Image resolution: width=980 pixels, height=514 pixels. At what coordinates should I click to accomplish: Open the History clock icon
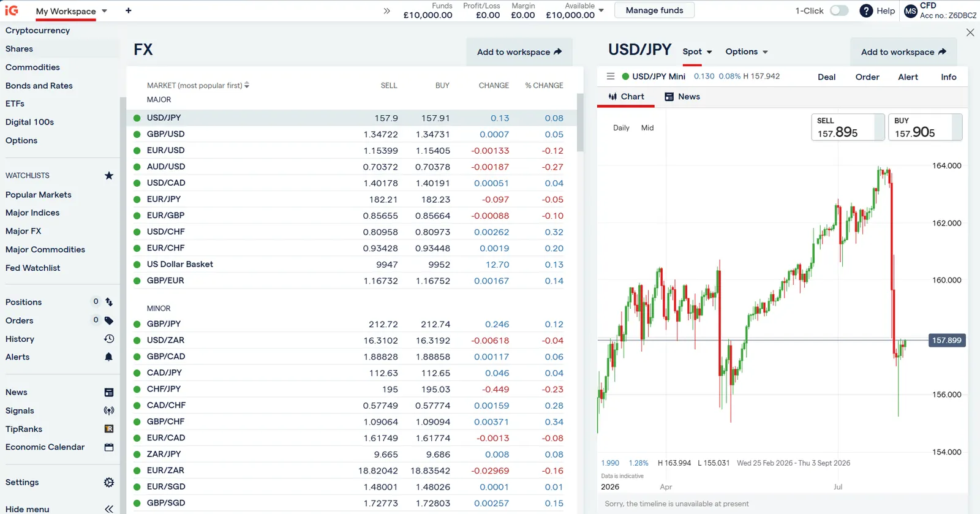pos(109,339)
